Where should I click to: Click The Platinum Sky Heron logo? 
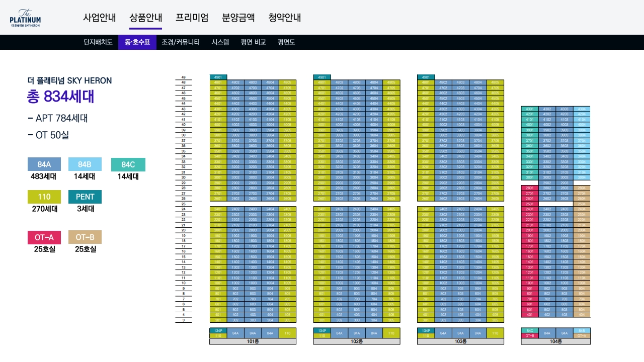[x=25, y=18]
